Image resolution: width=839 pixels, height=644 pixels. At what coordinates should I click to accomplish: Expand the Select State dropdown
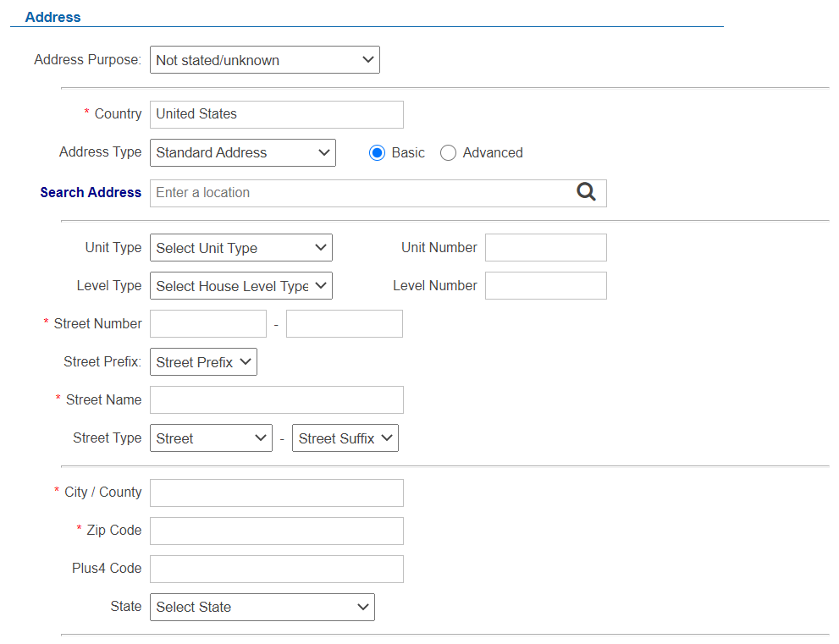coord(262,607)
